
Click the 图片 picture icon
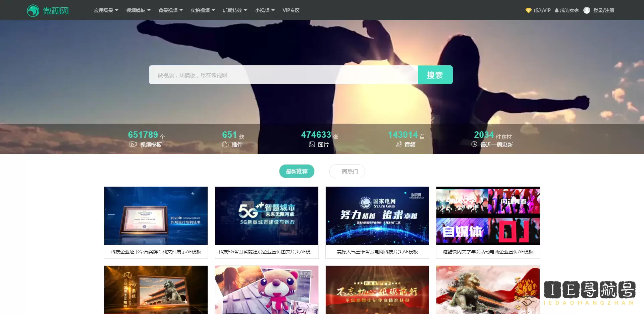[312, 144]
